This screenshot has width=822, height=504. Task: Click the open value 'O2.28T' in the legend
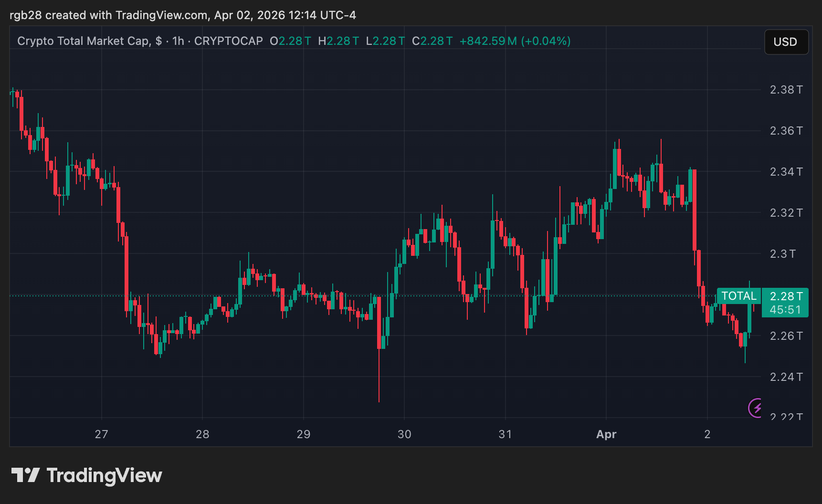tap(290, 41)
